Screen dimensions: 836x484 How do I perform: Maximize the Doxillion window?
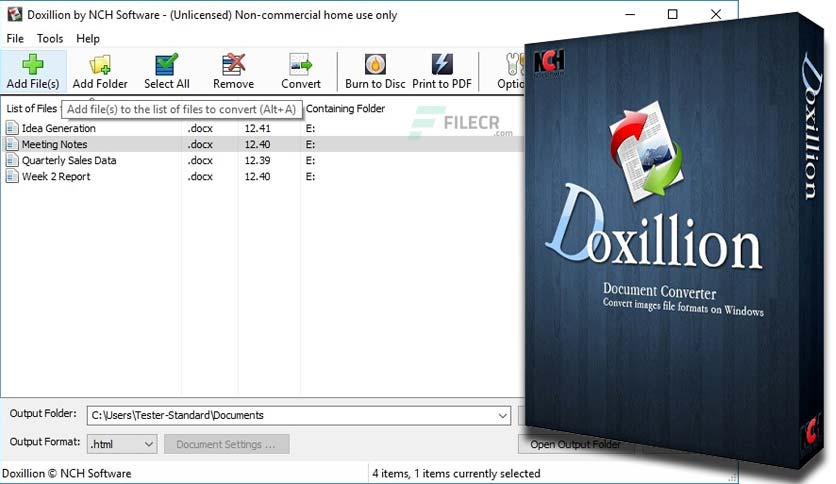[673, 14]
